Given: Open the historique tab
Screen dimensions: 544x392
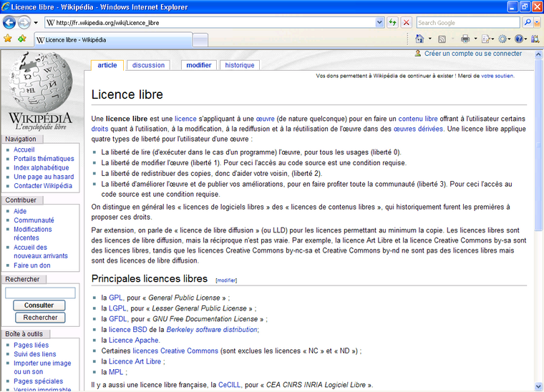Looking at the screenshot, I should [x=240, y=65].
